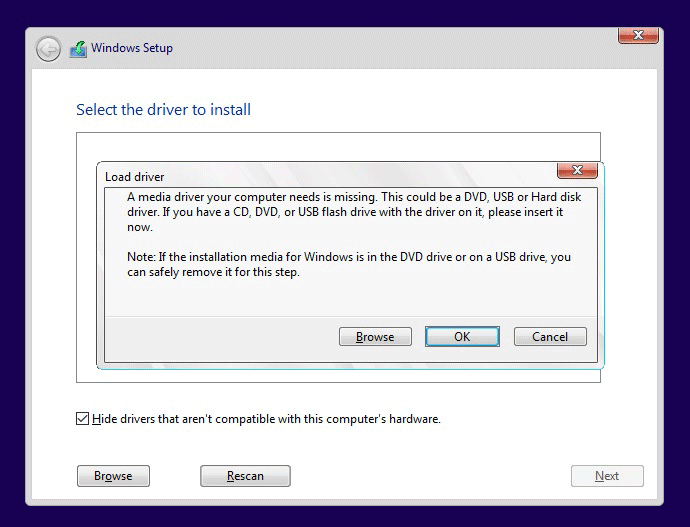
Task: Click the bottom Browse button in Windows Setup
Action: (x=113, y=476)
